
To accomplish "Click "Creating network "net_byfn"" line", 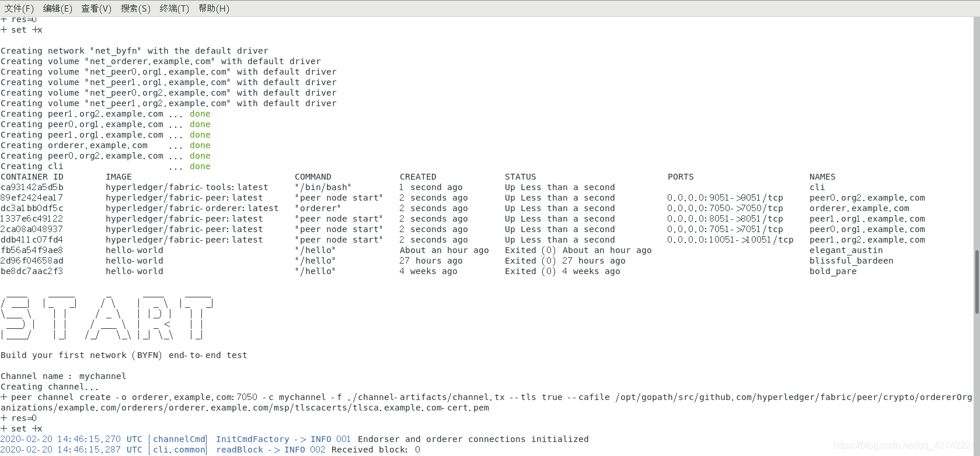I will pyautogui.click(x=135, y=51).
